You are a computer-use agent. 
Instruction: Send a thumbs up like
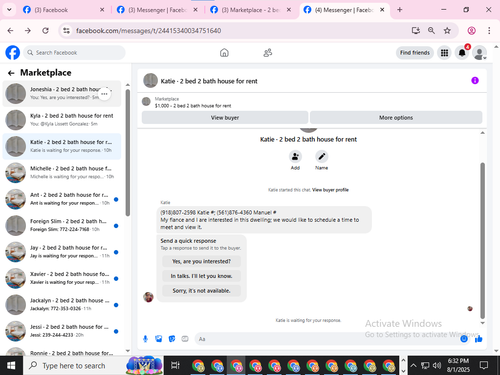tap(479, 339)
